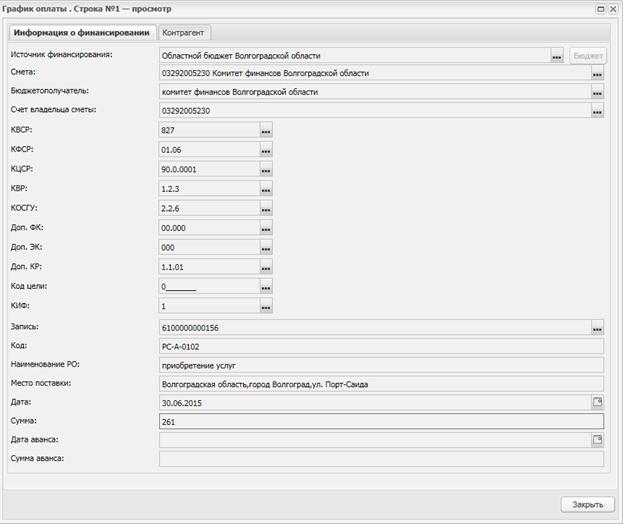This screenshot has height=524, width=623.
Task: Open the Запись lookup ellipsis button
Action: click(597, 328)
